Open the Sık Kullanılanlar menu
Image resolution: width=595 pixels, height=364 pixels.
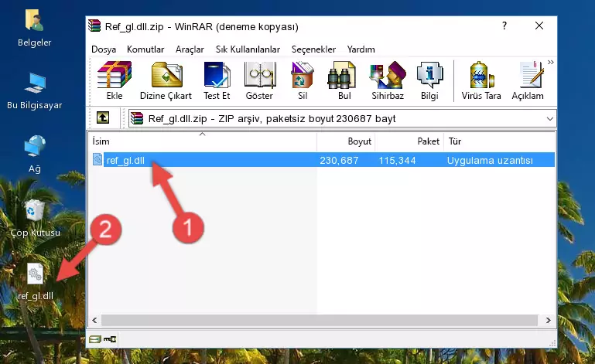pos(248,49)
